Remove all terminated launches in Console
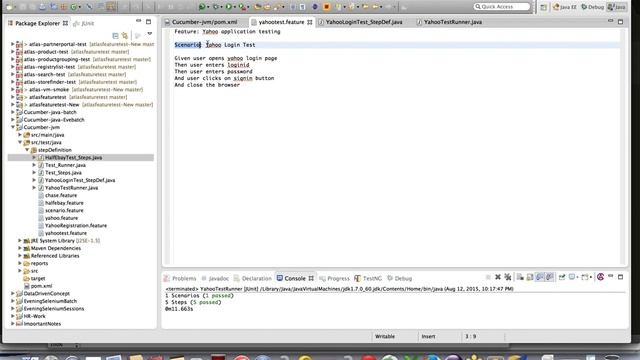Image resolution: width=640 pixels, height=360 pixels. [x=508, y=277]
